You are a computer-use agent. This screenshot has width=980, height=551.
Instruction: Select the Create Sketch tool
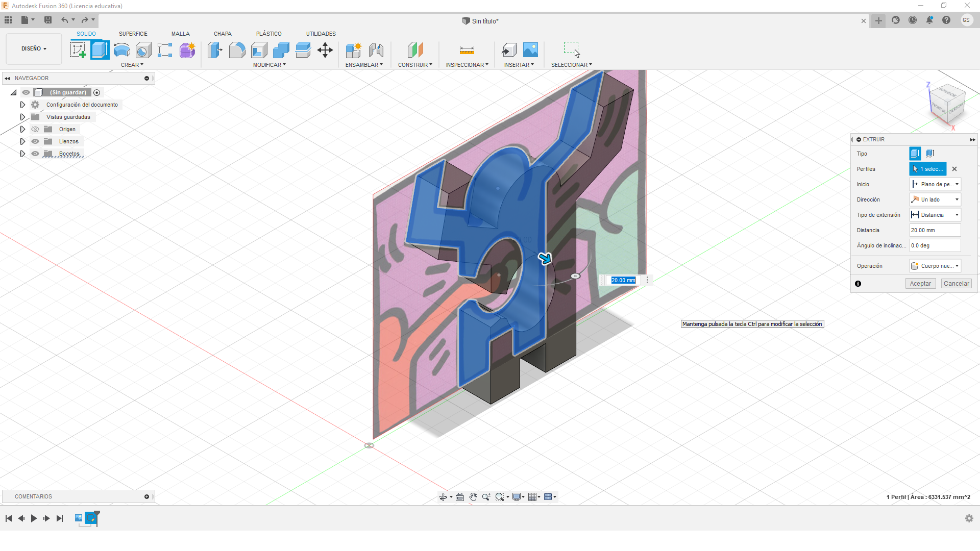pyautogui.click(x=78, y=50)
